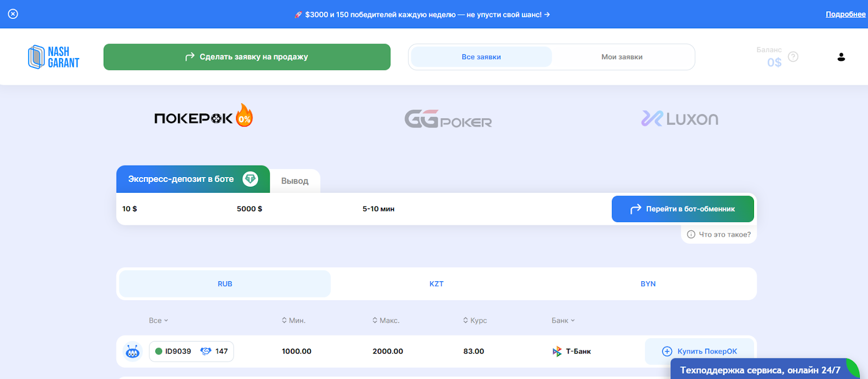
Task: Select the KZT currency tab
Action: coord(436,284)
